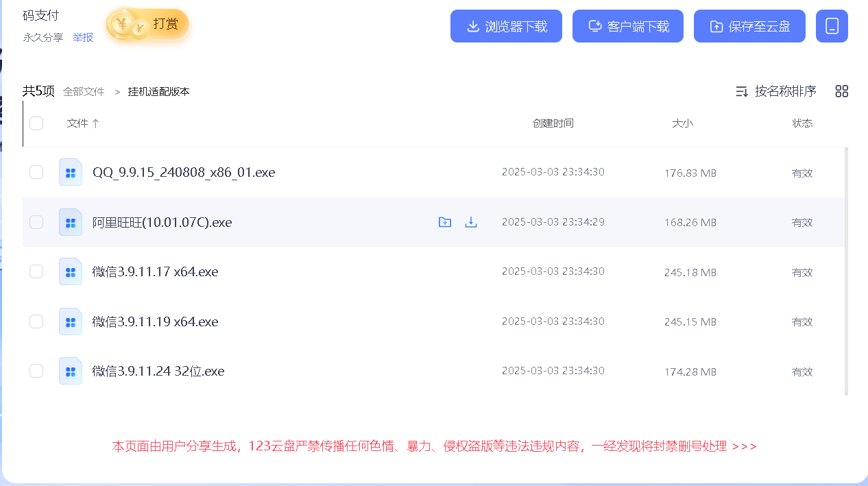Viewport: 868px width, 486px height.
Task: Click the size value 245.18 MB
Action: point(690,272)
